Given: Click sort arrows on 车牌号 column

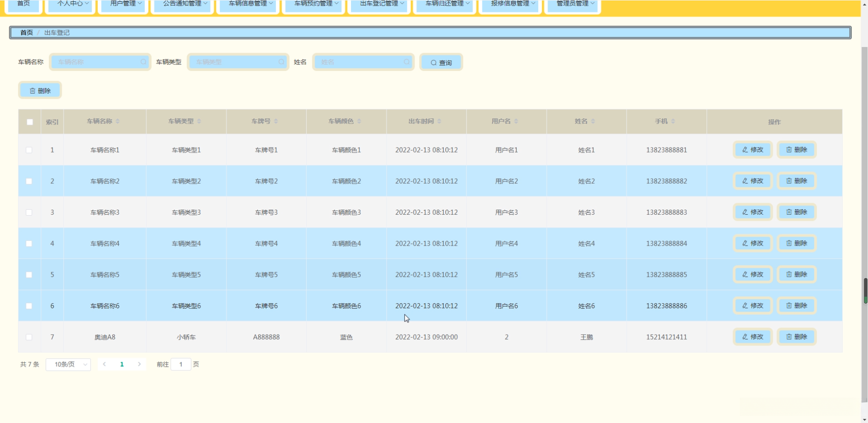Looking at the screenshot, I should click(x=276, y=121).
